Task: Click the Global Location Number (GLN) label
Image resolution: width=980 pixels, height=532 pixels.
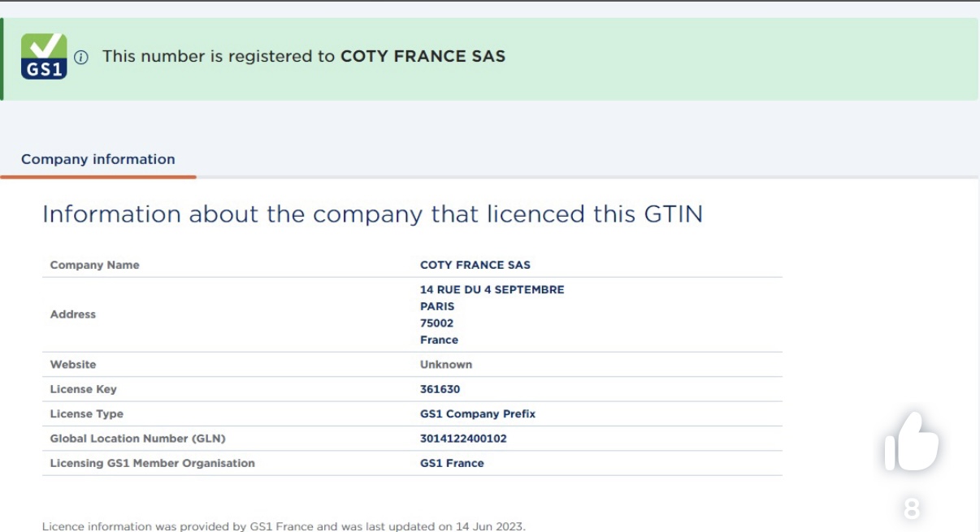Action: pos(137,439)
